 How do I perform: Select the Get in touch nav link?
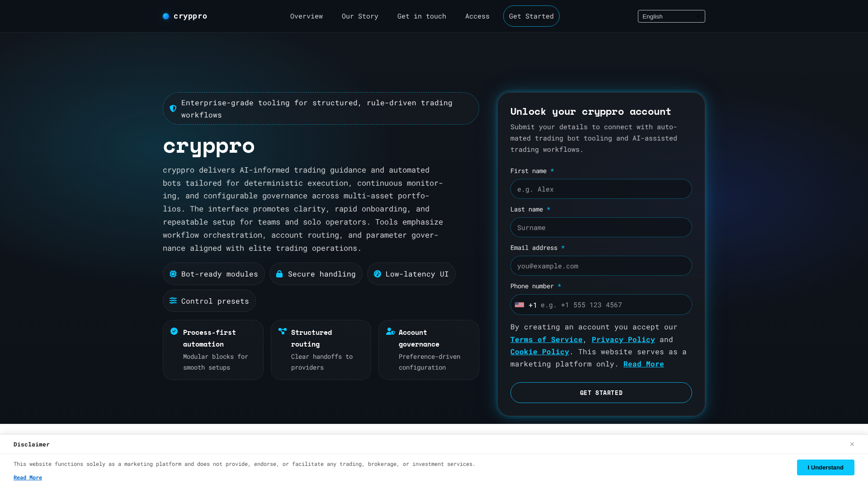(422, 16)
